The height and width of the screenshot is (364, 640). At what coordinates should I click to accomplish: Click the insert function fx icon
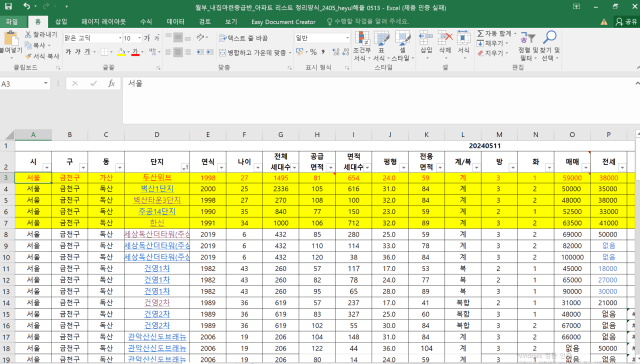point(111,84)
